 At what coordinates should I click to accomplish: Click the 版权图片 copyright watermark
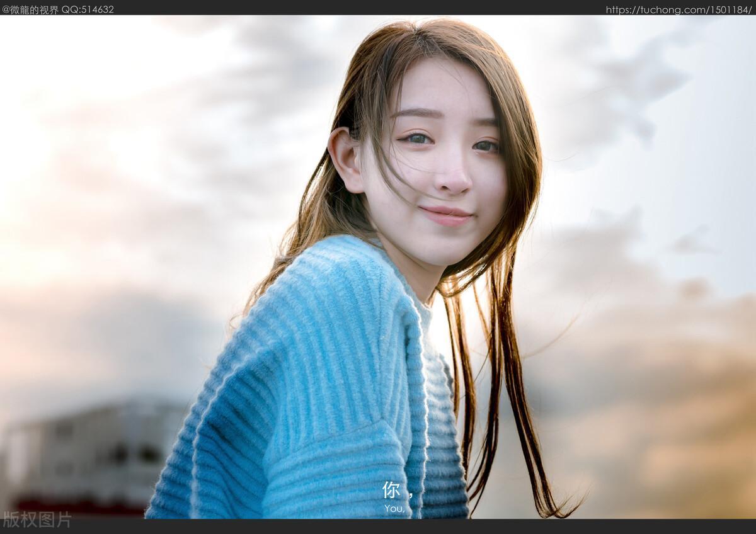pos(37,520)
